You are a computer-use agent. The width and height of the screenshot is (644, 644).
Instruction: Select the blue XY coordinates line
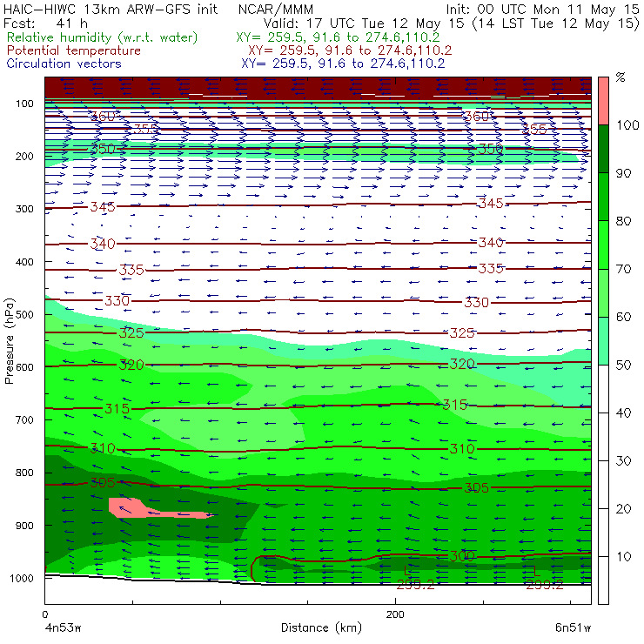tap(343, 64)
